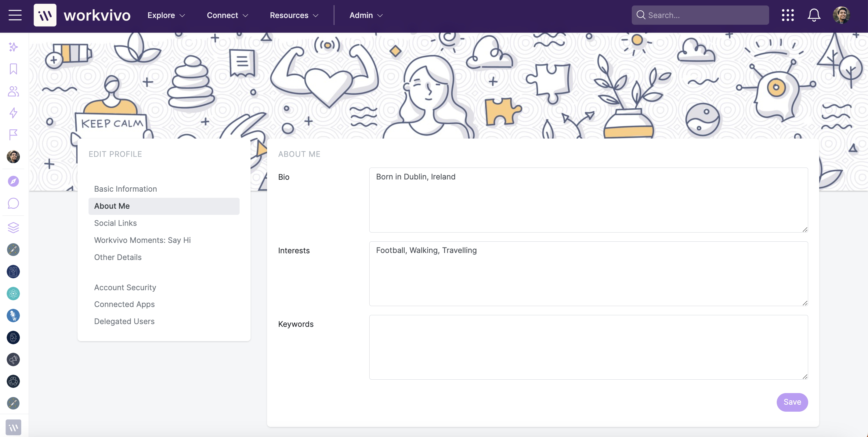Open the apps grid icon

tap(787, 15)
